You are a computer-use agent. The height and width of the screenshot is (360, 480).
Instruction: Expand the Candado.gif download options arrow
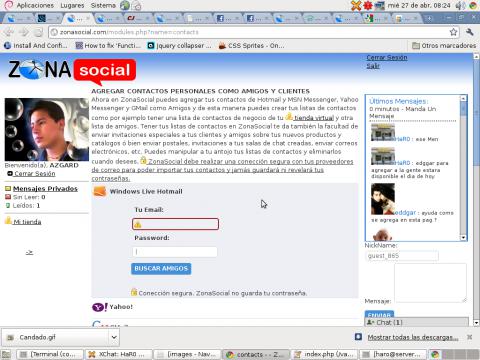(114, 337)
